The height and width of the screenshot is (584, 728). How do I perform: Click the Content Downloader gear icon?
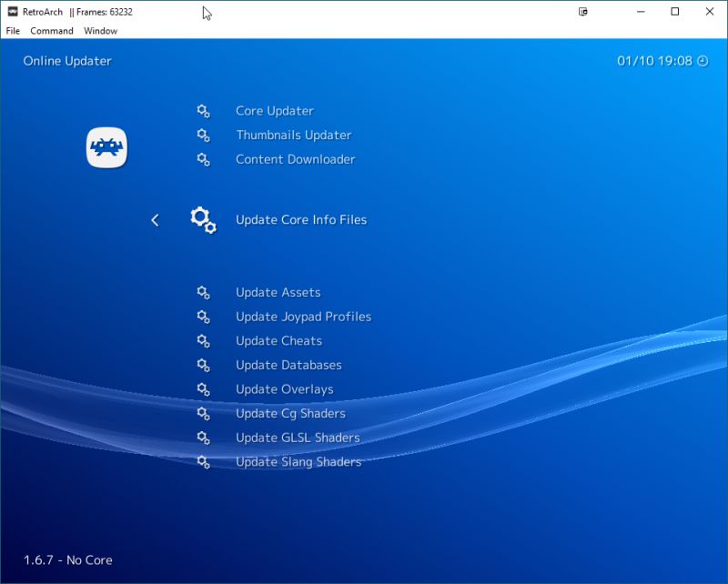point(203,159)
